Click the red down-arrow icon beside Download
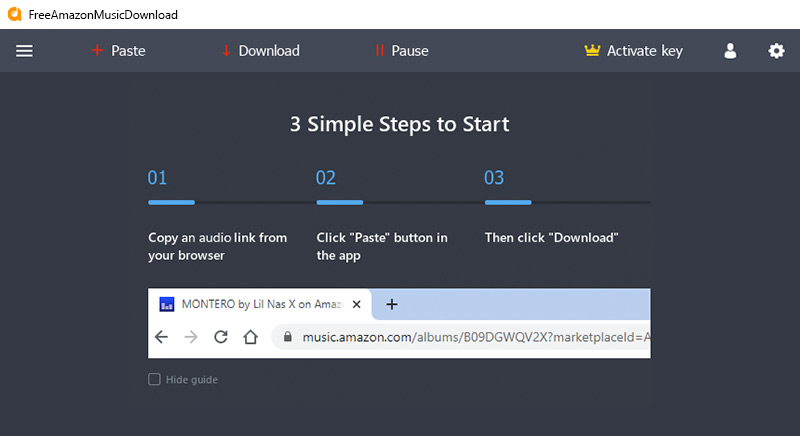This screenshot has width=800, height=436. (226, 51)
